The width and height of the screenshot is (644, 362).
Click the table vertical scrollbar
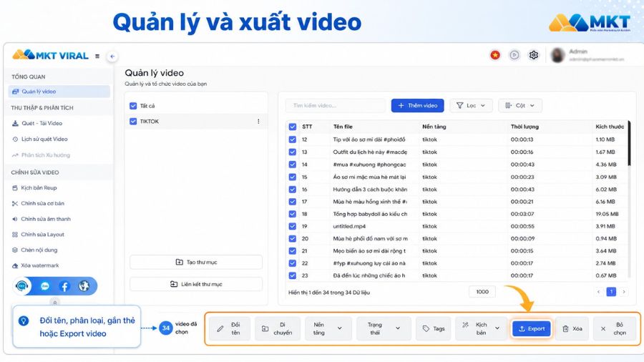[629, 144]
